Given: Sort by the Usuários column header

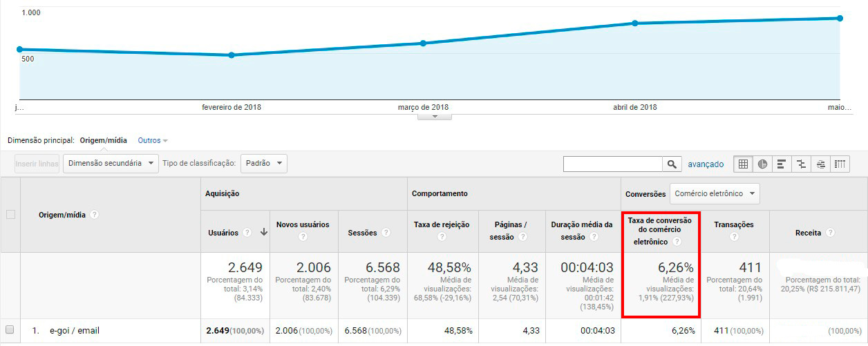Looking at the screenshot, I should 223,233.
